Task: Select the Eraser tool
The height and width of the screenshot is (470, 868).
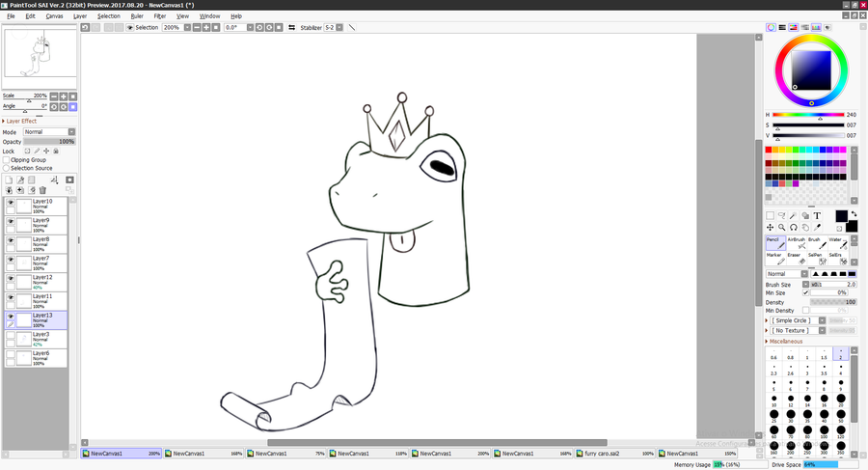Action: click(x=796, y=259)
